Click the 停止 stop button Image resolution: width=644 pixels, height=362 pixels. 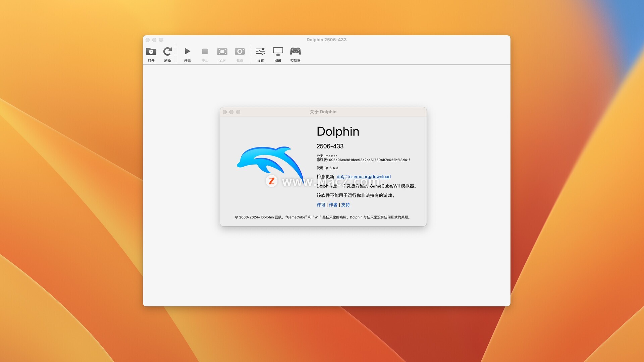pyautogui.click(x=205, y=55)
